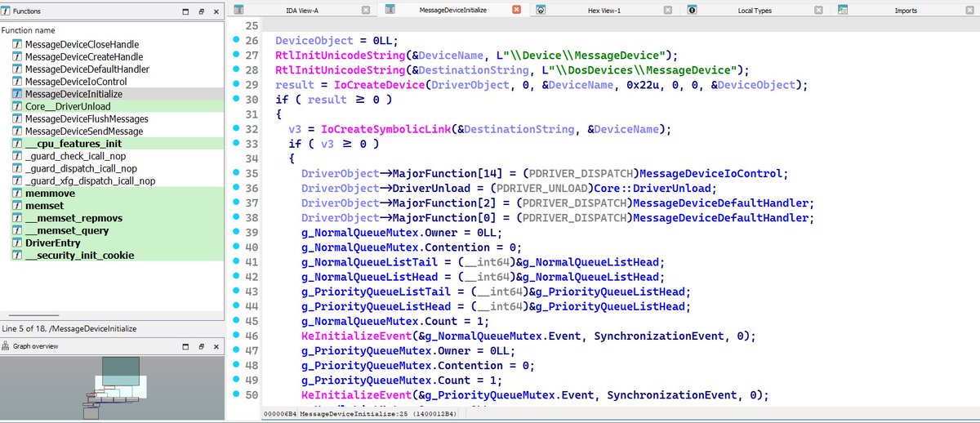Screen dimensions: 980x423
Task: Click the function icon beside MessageDeviceFlushMessages
Action: pos(17,118)
